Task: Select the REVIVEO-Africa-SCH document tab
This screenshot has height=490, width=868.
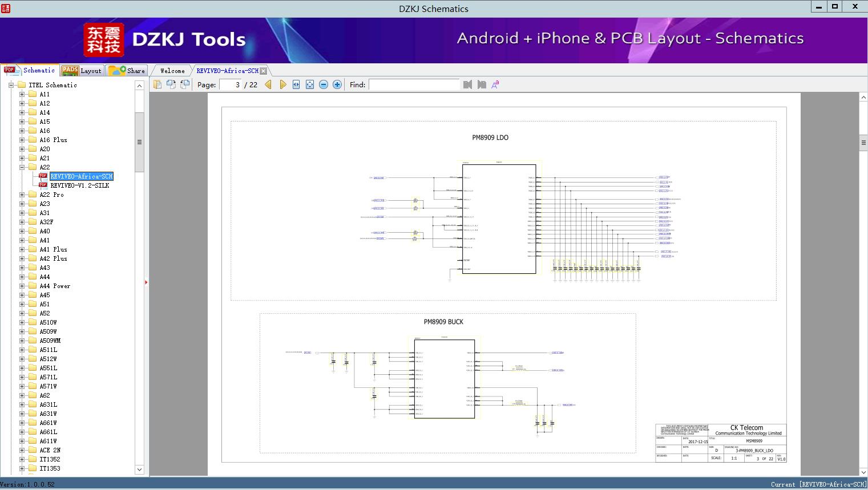Action: point(227,71)
